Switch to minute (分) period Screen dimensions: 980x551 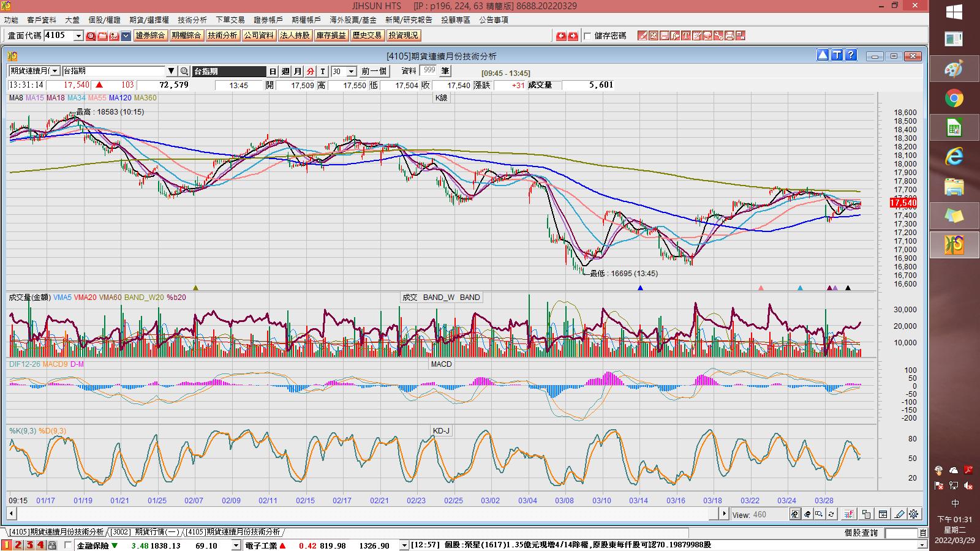pos(311,72)
